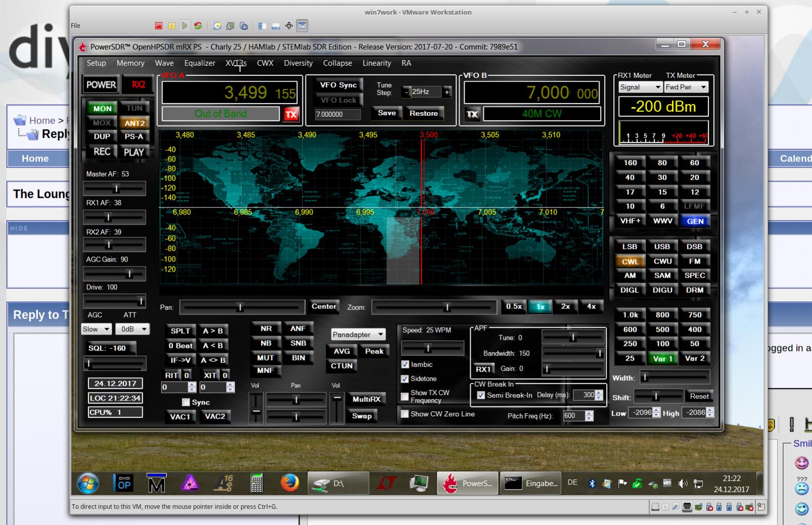Toggle the VMware sidebar library icon
The height and width of the screenshot is (525, 812).
tap(262, 25)
